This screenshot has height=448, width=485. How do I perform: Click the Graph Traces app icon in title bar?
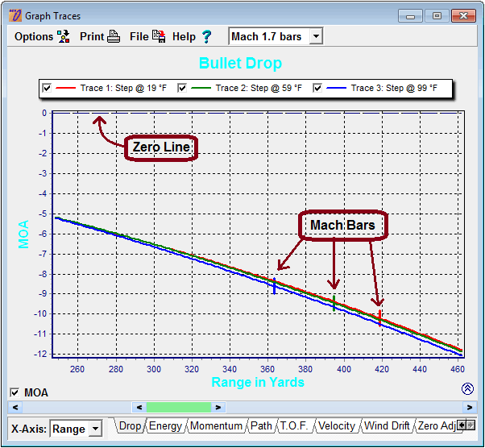click(15, 15)
